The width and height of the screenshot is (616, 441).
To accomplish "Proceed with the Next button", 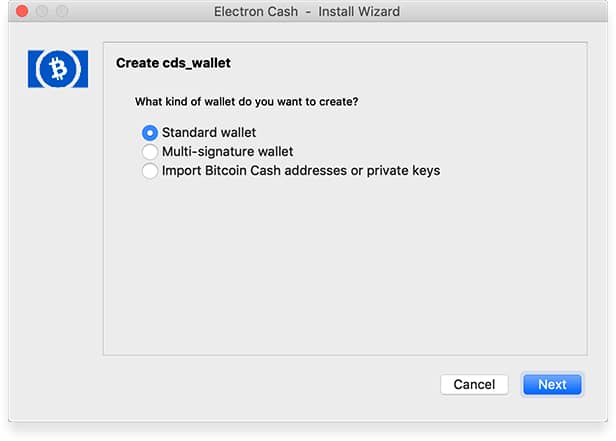I will (552, 384).
